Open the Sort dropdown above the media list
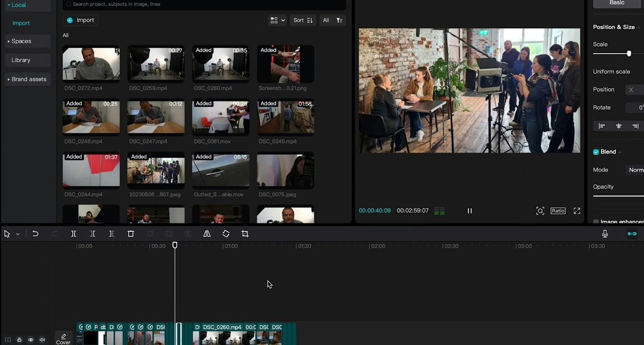The image size is (644, 345). tap(303, 20)
